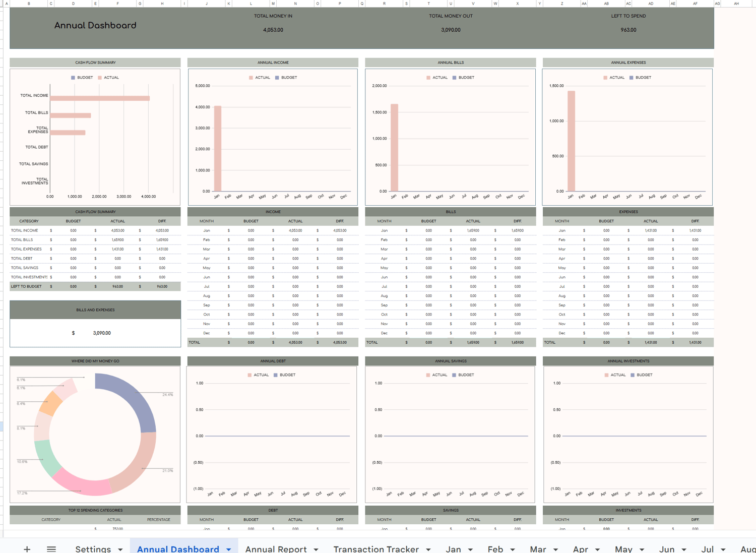Viewport: 756px width, 553px height.
Task: Expand the Annual Report tab menu arrow
Action: pos(316,549)
